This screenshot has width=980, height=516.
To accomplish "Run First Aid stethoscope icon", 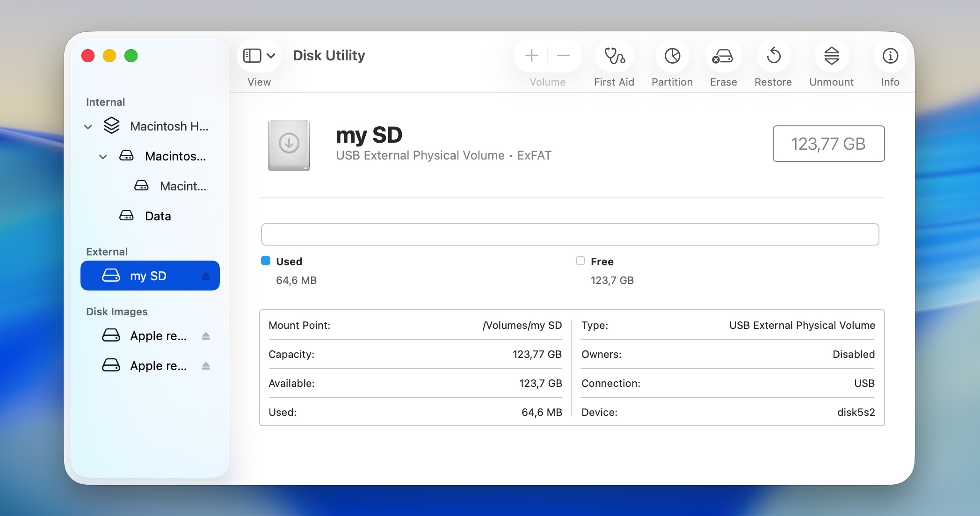I will click(614, 56).
